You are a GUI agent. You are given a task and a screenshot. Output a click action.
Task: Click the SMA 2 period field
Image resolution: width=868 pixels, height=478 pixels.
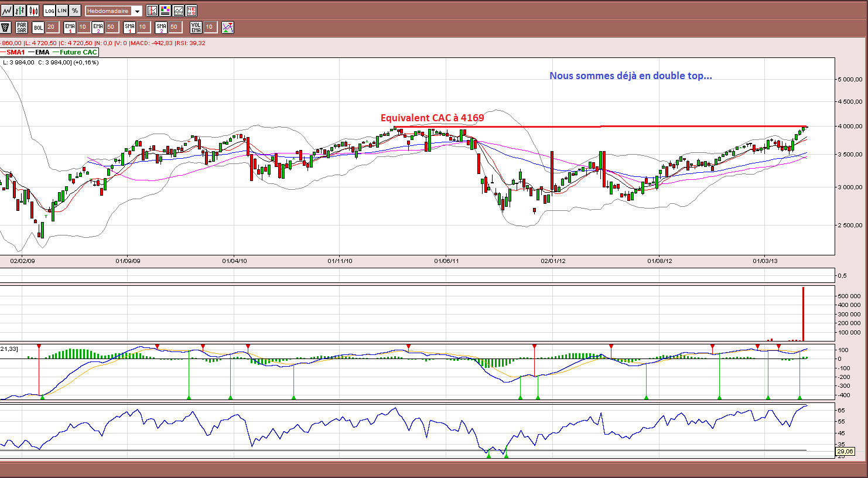coord(175,27)
